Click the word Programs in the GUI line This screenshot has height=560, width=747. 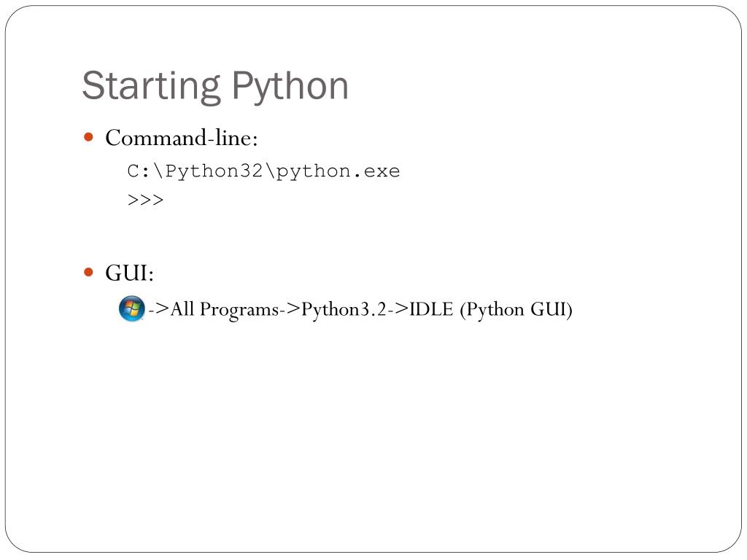(239, 310)
